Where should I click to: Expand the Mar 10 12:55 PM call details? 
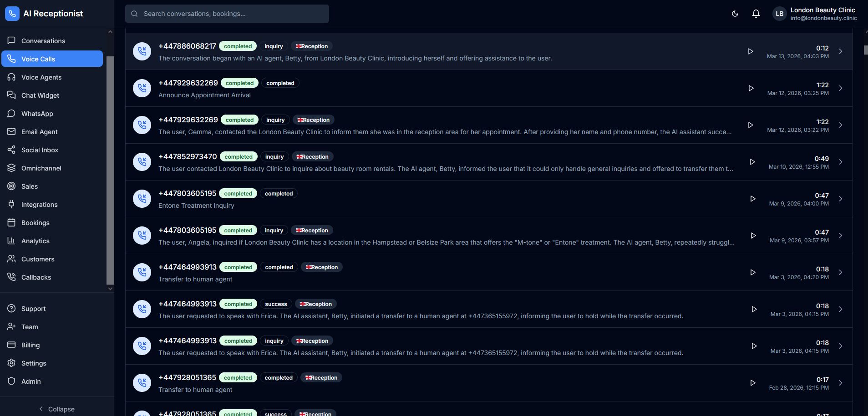tap(840, 162)
